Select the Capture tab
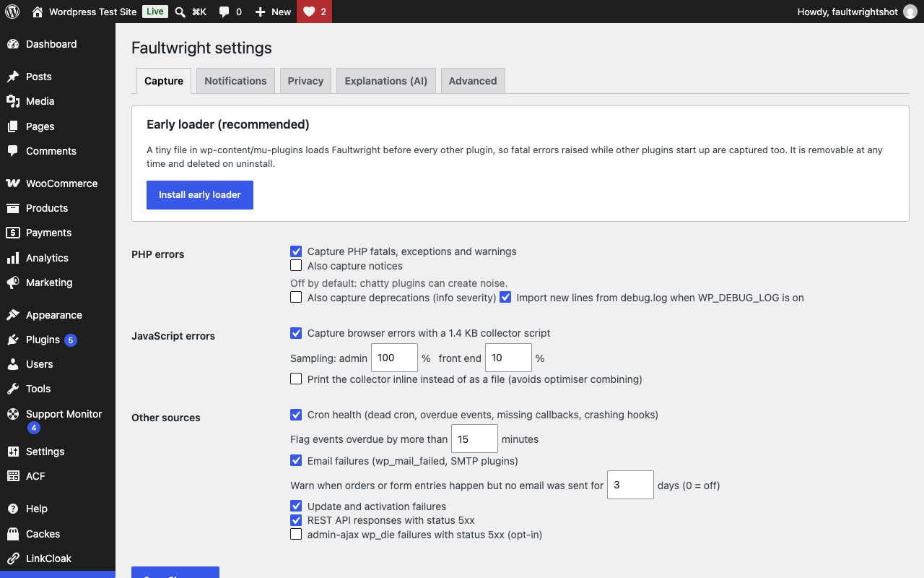 click(164, 81)
